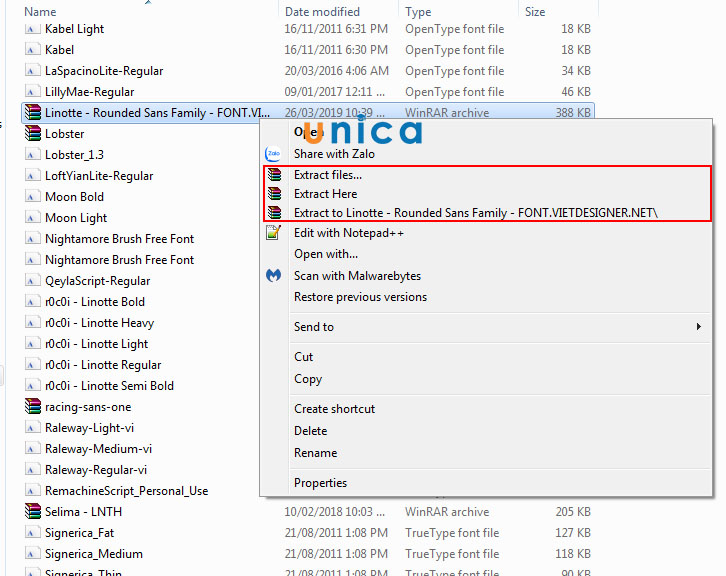This screenshot has height=576, width=726.
Task: Click the WinRAR icon beside Extract files
Action: pos(274,175)
